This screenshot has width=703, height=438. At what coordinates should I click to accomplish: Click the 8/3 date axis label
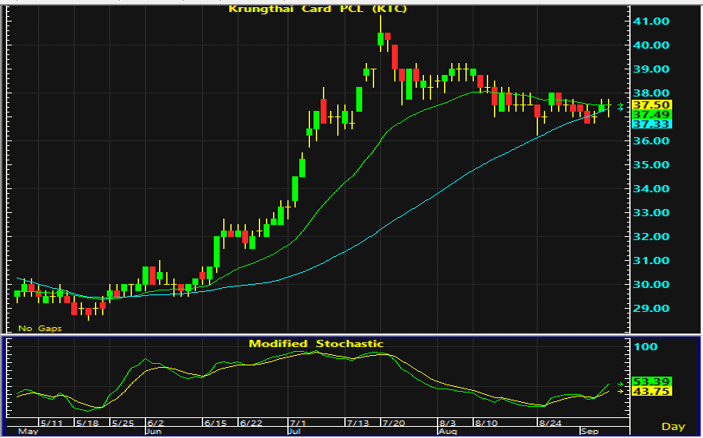(x=447, y=423)
